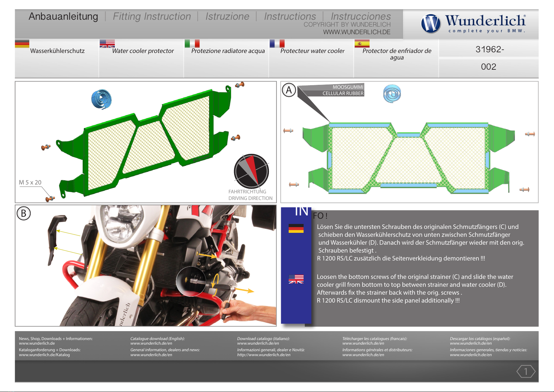554x392 pixels.
Task: Select the Fitting Instruction heading
Action: pyautogui.click(x=152, y=16)
